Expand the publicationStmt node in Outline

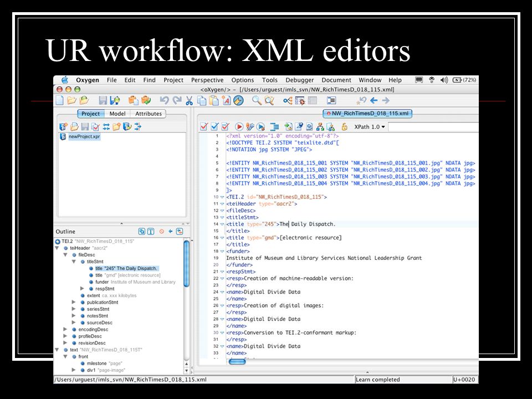pos(74,303)
